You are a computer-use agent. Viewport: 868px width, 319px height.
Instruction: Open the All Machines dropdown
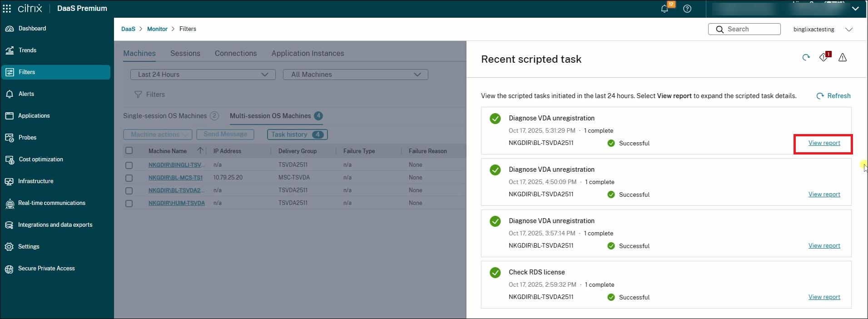[356, 75]
